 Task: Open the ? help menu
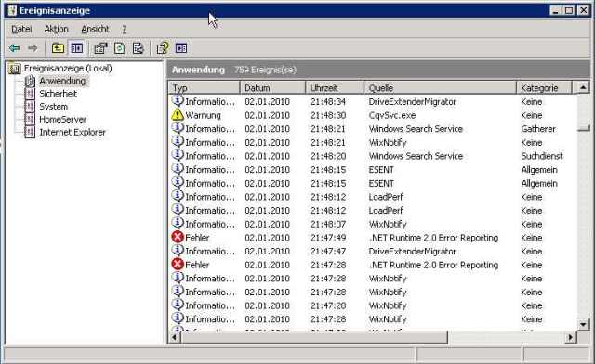(124, 29)
